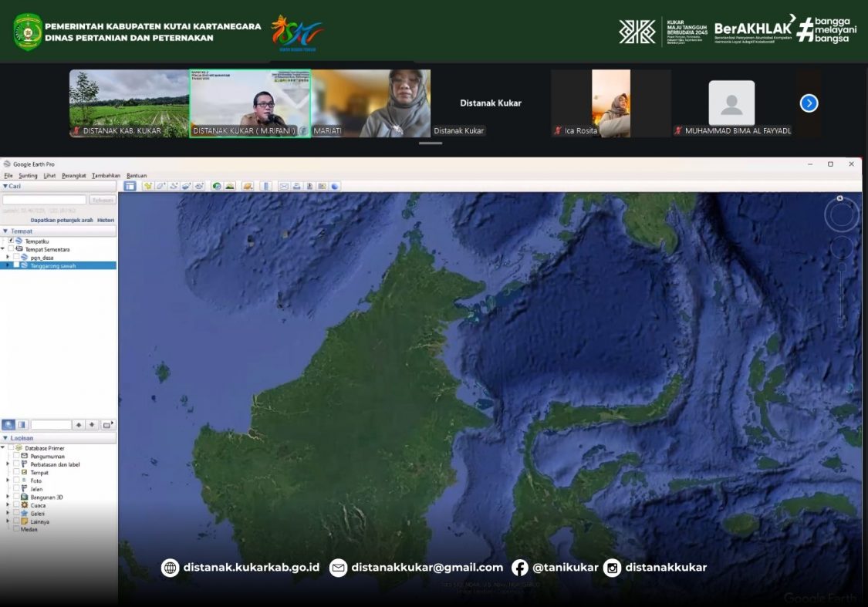This screenshot has height=607, width=868.
Task: Open the Lihat menu
Action: pyautogui.click(x=49, y=176)
